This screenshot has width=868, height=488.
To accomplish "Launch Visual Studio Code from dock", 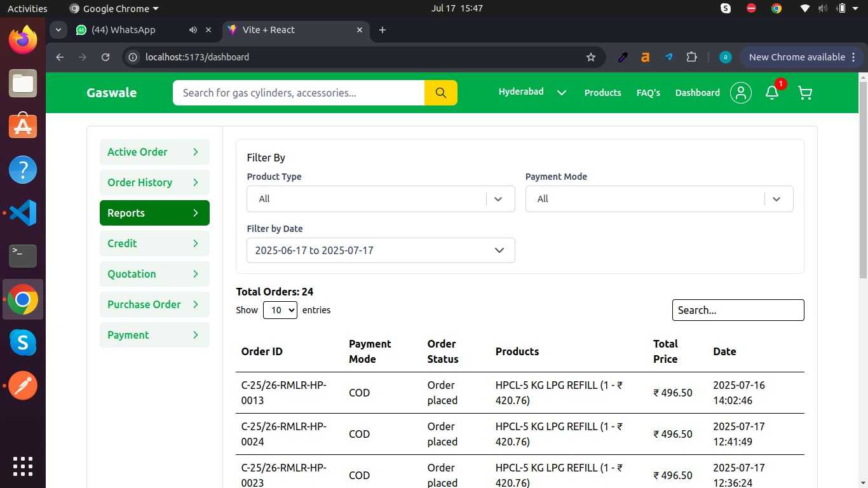I will [23, 213].
